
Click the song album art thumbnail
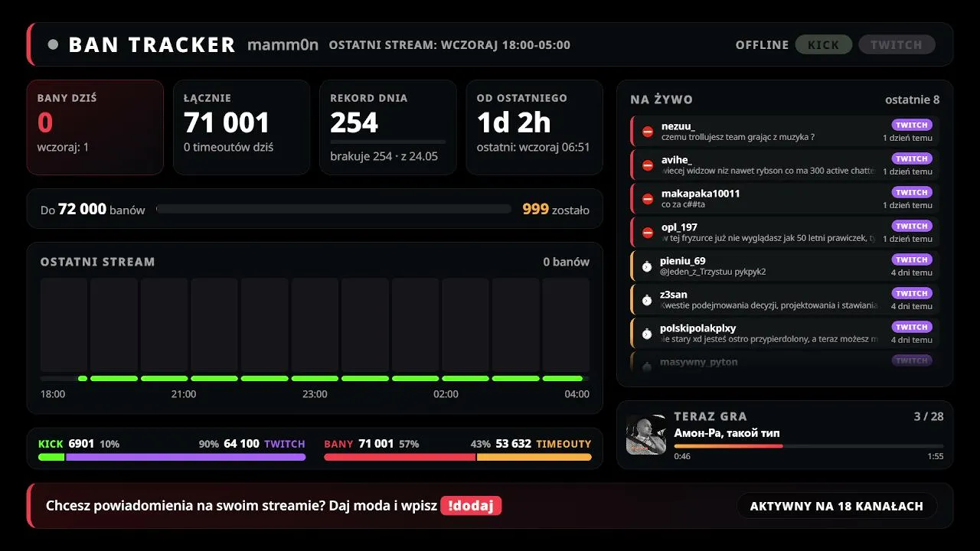tap(645, 435)
